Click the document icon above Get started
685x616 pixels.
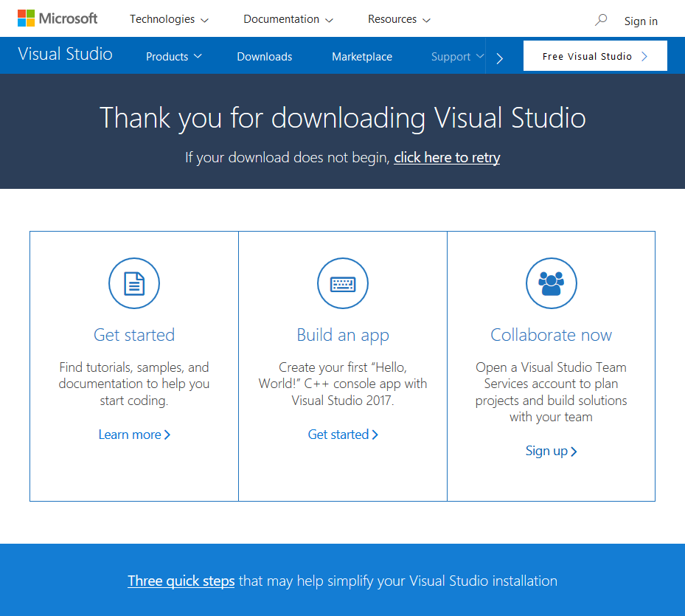point(134,283)
